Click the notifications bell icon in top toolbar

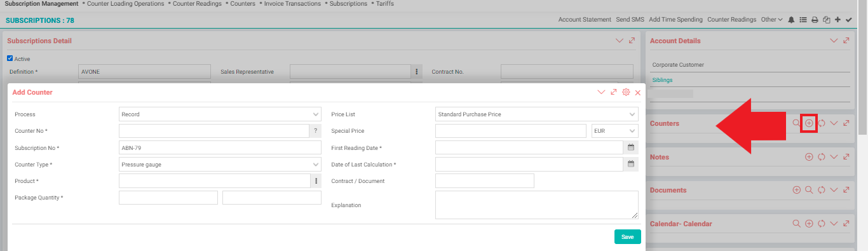[791, 20]
